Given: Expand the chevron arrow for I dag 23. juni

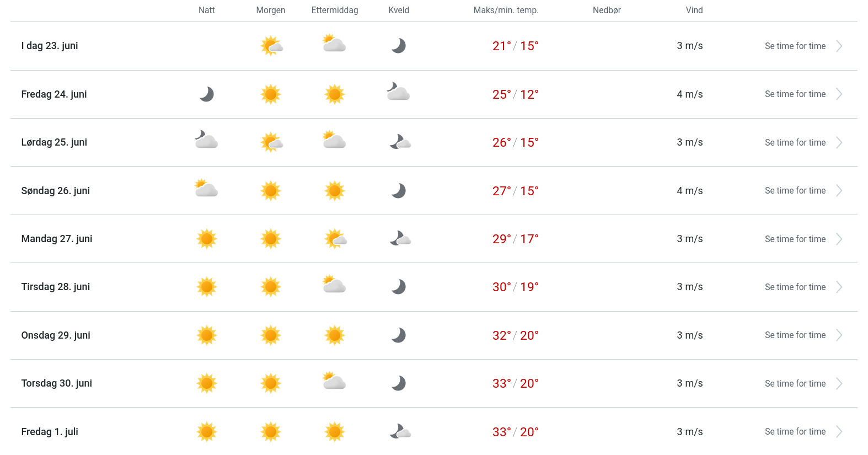Looking at the screenshot, I should click(x=839, y=46).
